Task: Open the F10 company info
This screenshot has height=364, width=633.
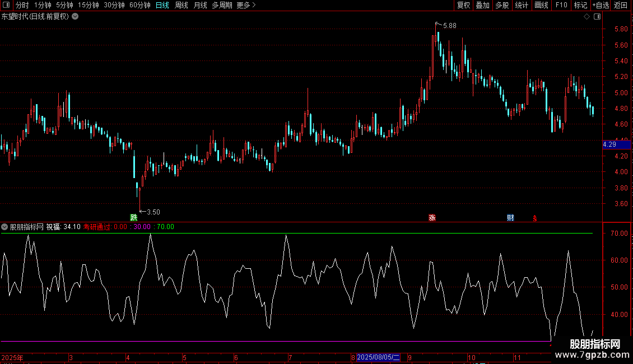Action: tap(561, 5)
